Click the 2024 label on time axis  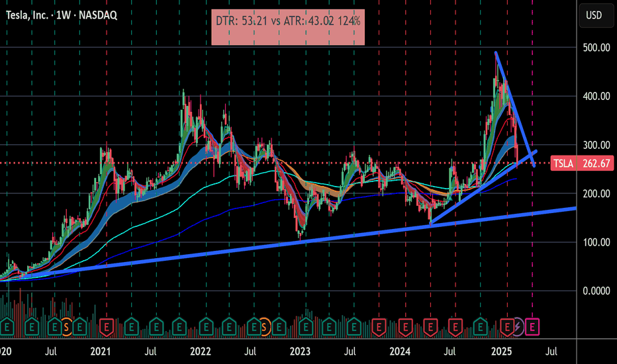(400, 351)
